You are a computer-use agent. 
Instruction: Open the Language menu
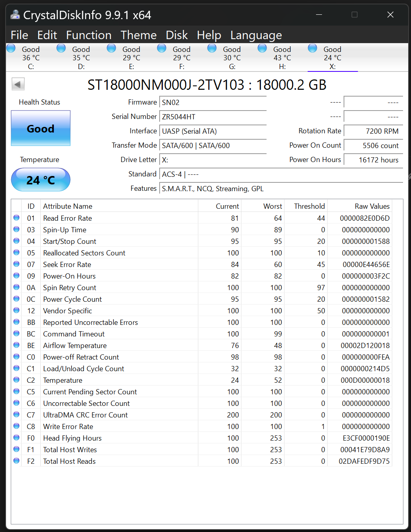pyautogui.click(x=256, y=35)
